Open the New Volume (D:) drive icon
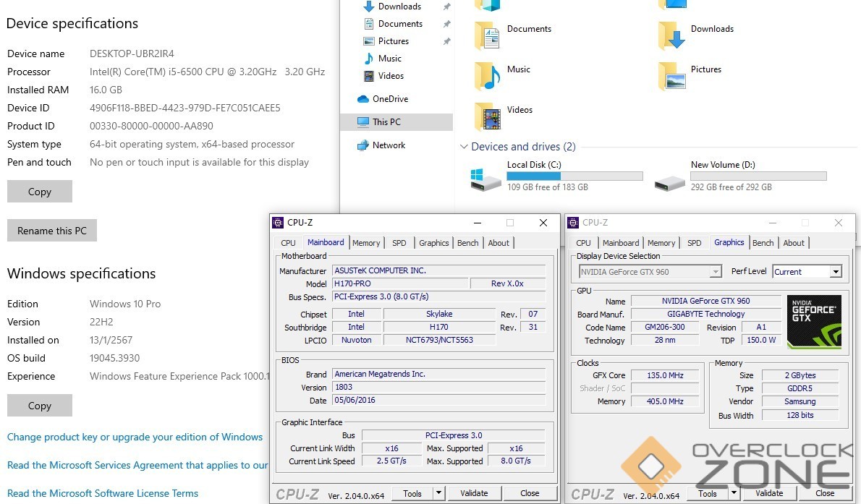 (x=669, y=180)
